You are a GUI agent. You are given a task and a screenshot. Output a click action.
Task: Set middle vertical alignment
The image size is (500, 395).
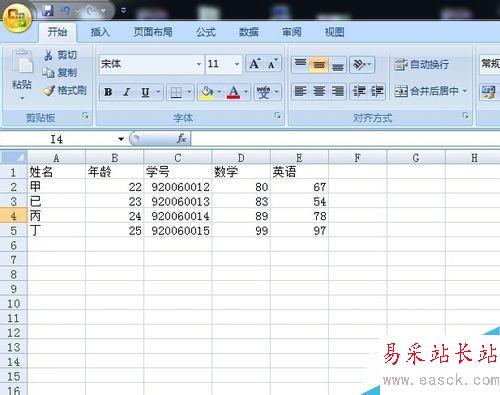319,64
